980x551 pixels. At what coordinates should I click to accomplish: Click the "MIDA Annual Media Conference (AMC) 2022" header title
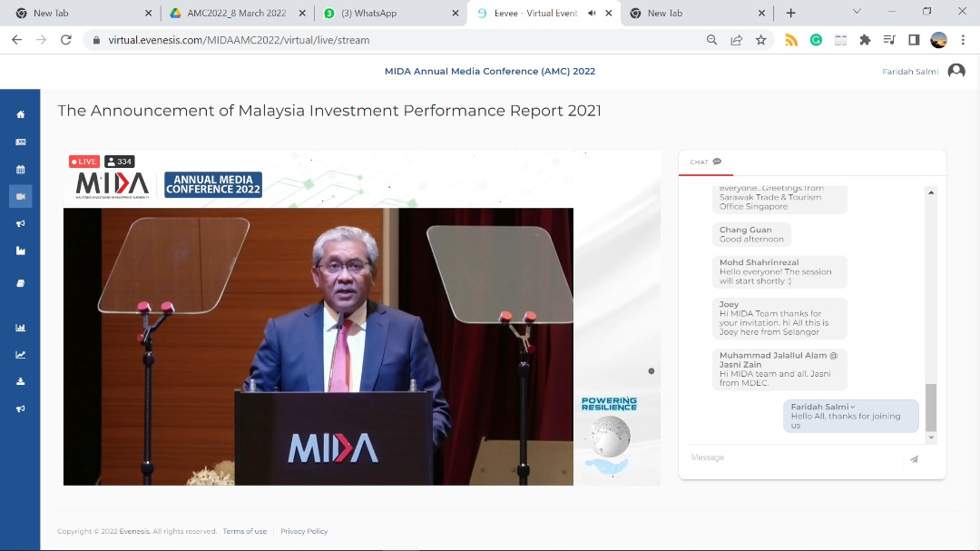(490, 72)
